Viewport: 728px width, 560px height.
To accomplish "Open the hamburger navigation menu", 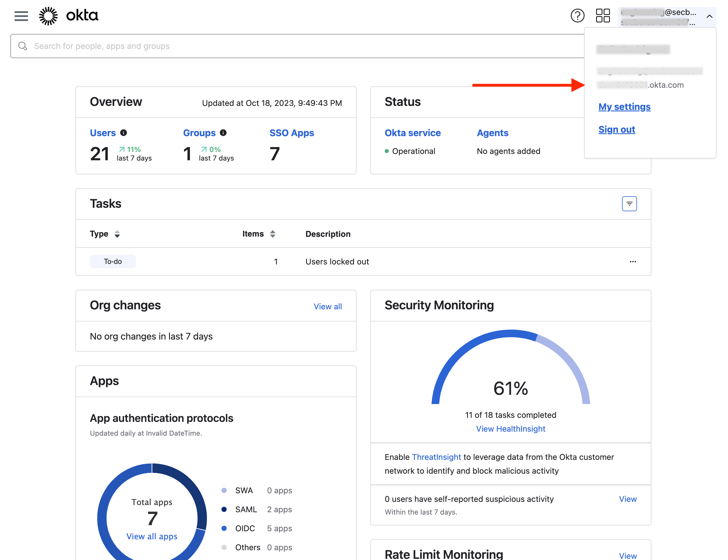I will click(x=21, y=16).
